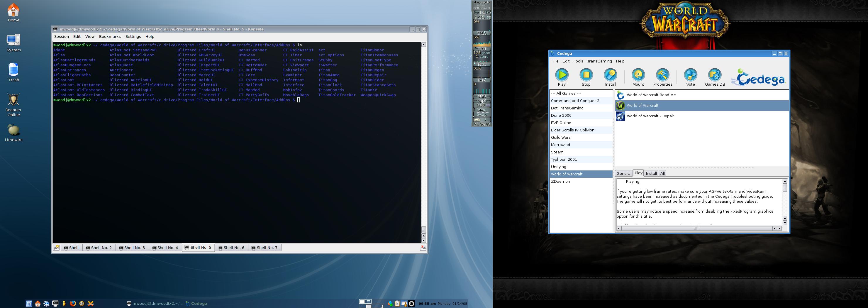Select World of Warcraft - Repair entry
The image size is (868, 308).
click(x=650, y=116)
